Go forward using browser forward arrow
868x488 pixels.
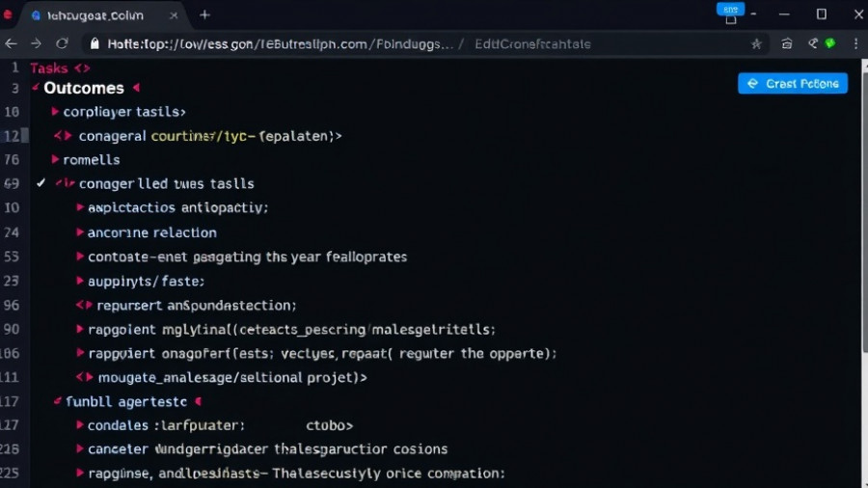(x=36, y=43)
